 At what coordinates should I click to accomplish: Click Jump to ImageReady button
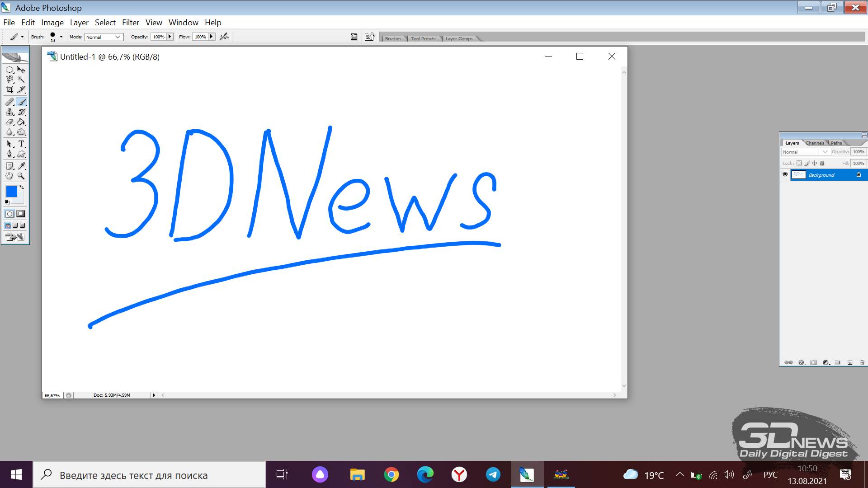tap(15, 237)
